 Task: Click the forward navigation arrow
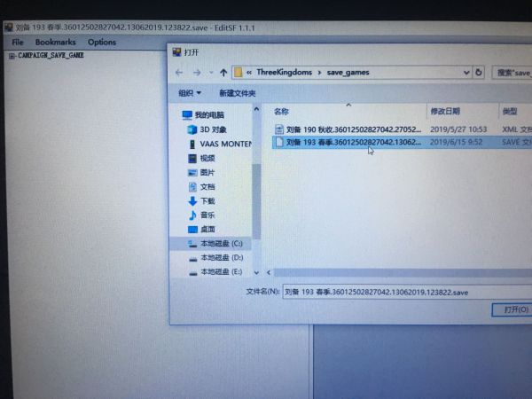[195, 73]
